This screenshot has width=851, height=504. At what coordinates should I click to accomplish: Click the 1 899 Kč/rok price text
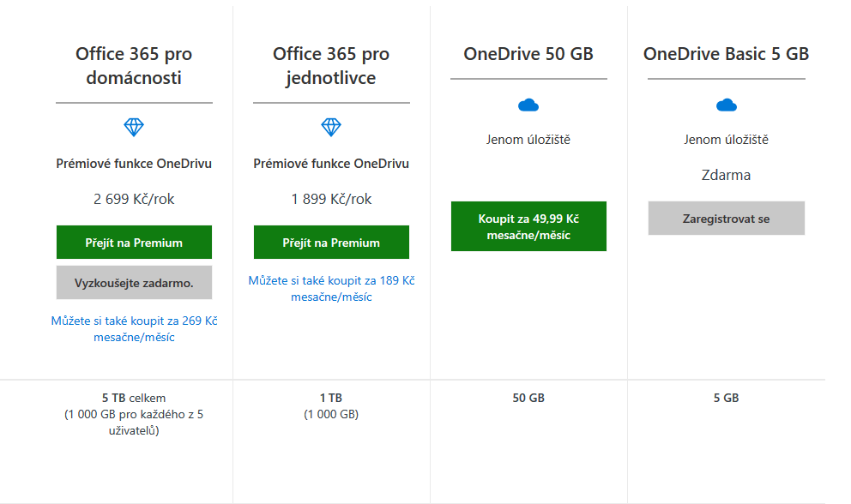331,199
